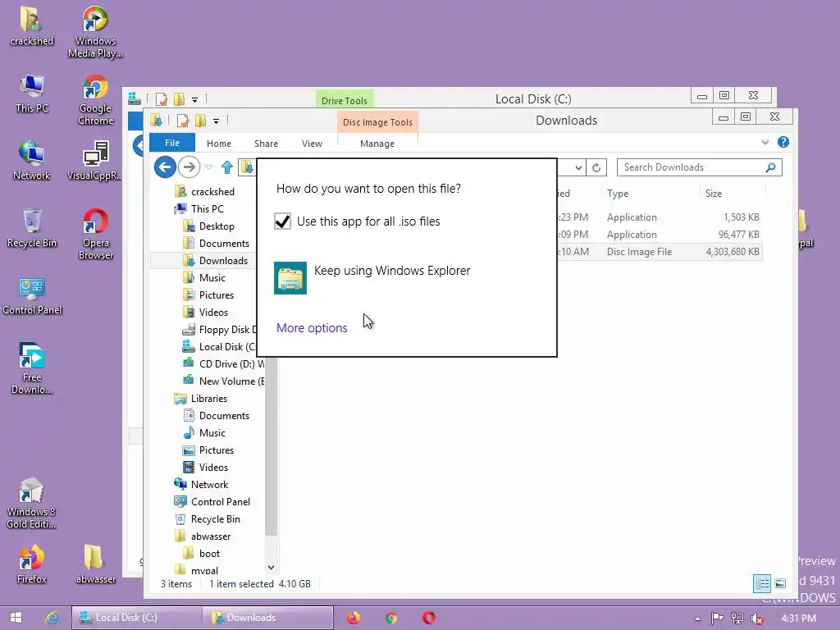840x630 pixels.
Task: Refresh the Downloads folder view
Action: pyautogui.click(x=596, y=167)
